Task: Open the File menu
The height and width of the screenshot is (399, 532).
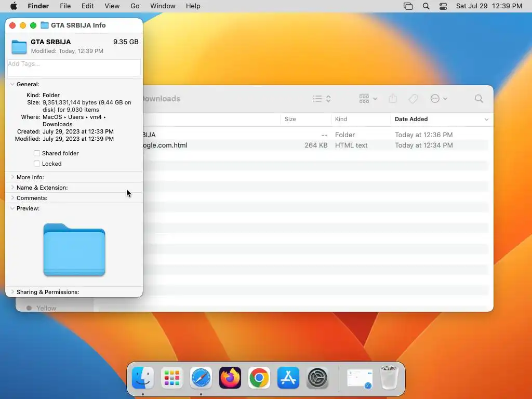Action: pos(65,6)
